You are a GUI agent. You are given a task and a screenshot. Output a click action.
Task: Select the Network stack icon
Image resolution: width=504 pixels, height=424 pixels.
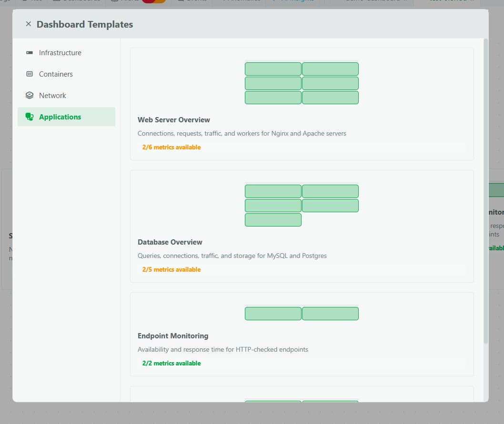pyautogui.click(x=29, y=95)
